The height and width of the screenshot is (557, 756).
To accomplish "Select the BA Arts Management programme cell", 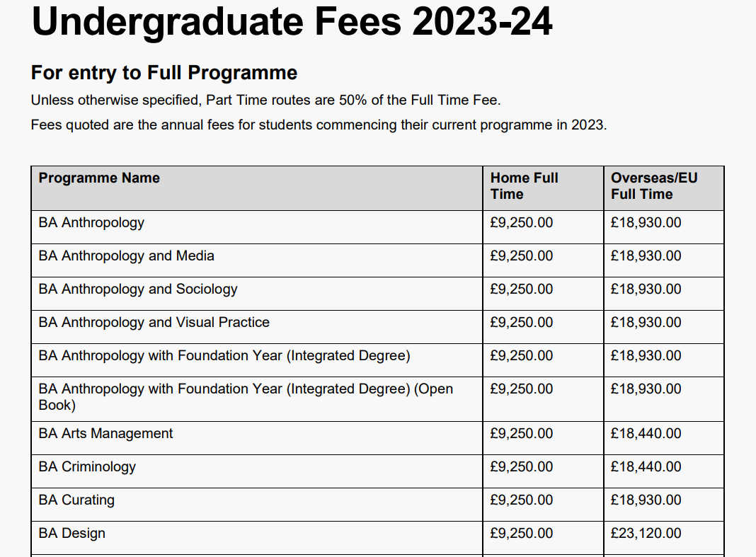I will (x=257, y=438).
